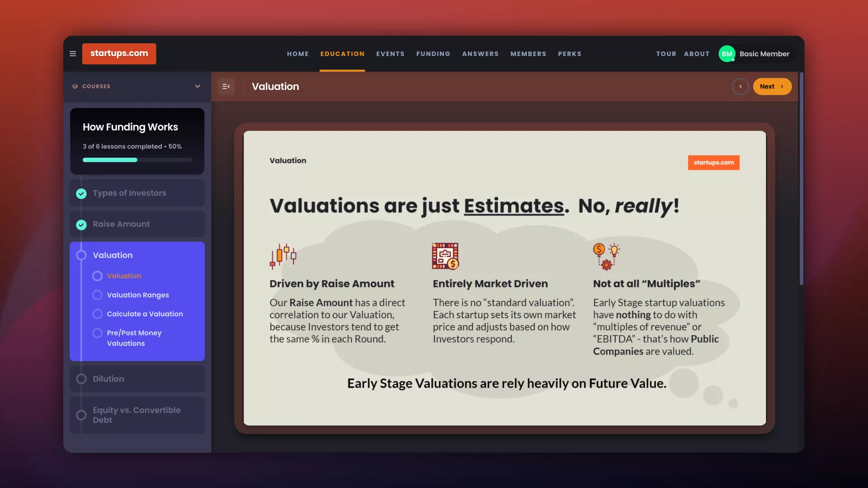Click the dollar lightbulb gear icon
This screenshot has width=868, height=488.
pos(606,256)
